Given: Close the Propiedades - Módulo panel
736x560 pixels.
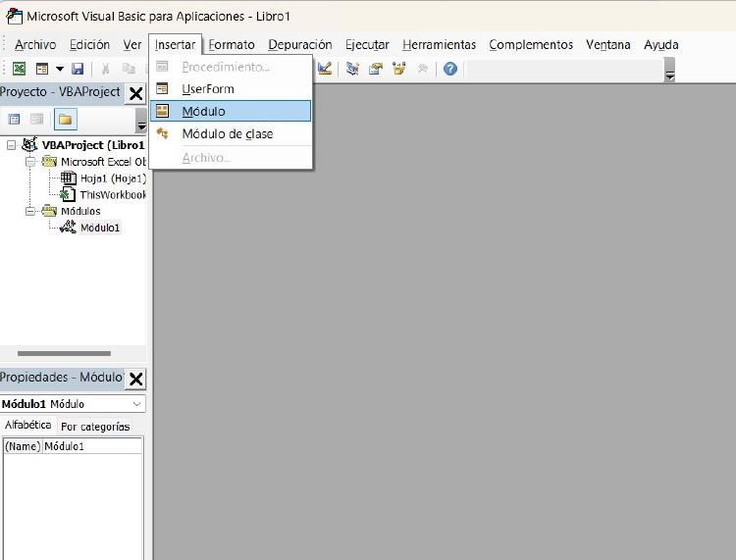Looking at the screenshot, I should pyautogui.click(x=135, y=379).
